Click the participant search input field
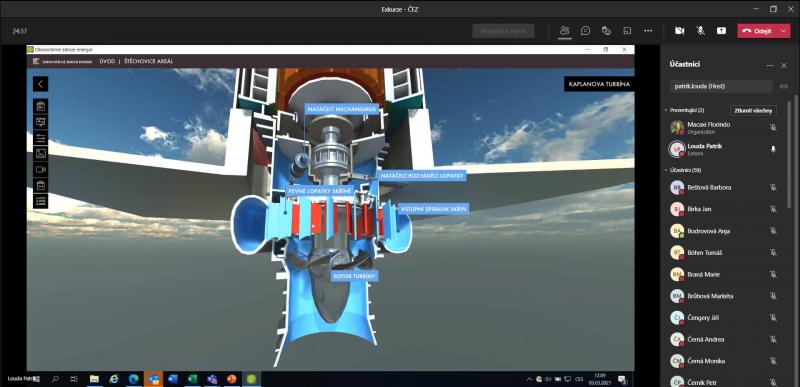The image size is (800, 387). pyautogui.click(x=721, y=86)
